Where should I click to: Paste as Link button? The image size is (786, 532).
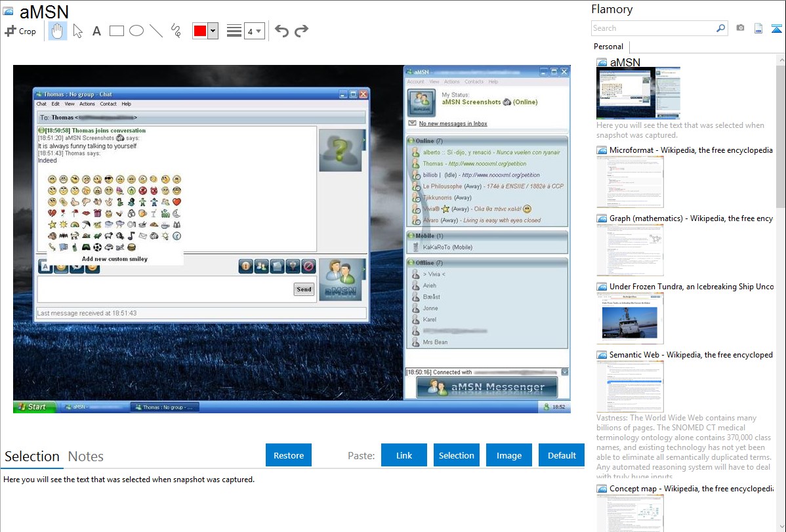[404, 455]
